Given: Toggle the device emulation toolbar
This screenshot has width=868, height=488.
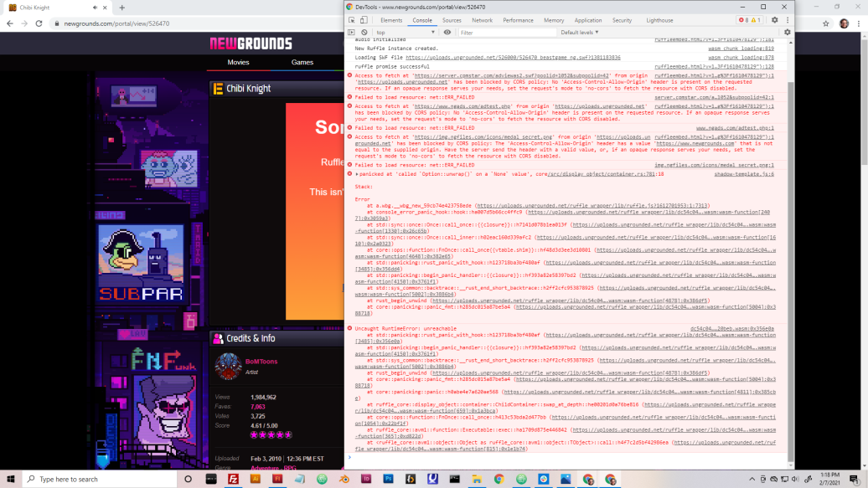Looking at the screenshot, I should pos(362,20).
